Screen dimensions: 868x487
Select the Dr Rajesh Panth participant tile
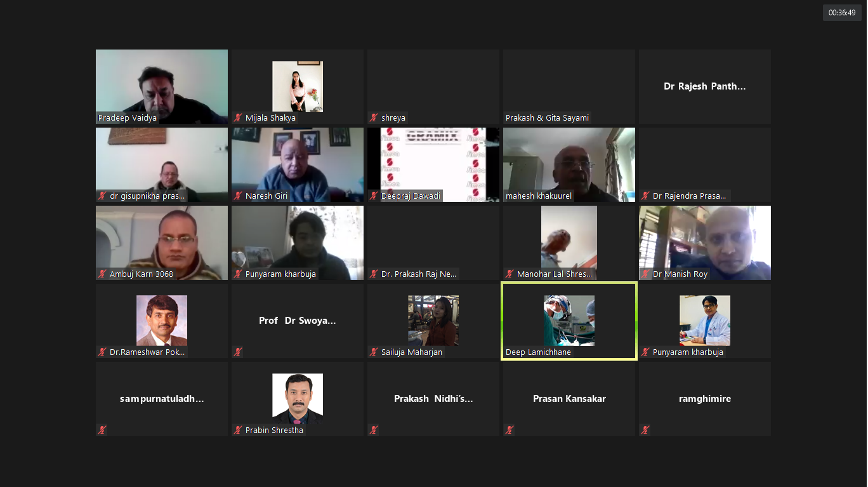(x=705, y=86)
